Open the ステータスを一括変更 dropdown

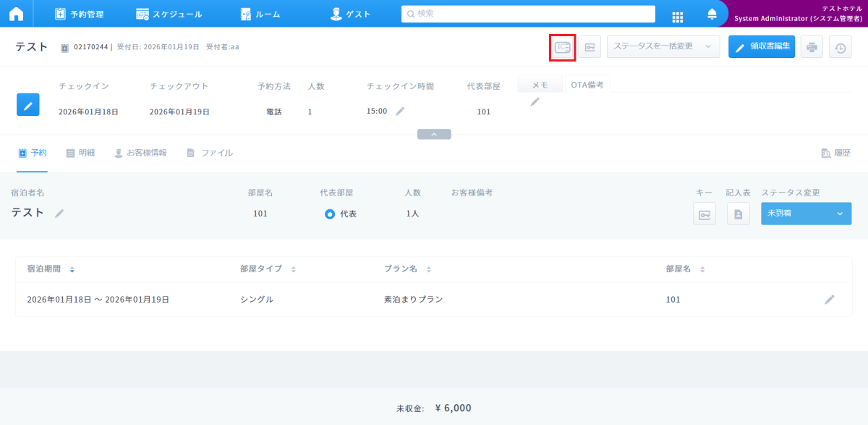(x=663, y=46)
